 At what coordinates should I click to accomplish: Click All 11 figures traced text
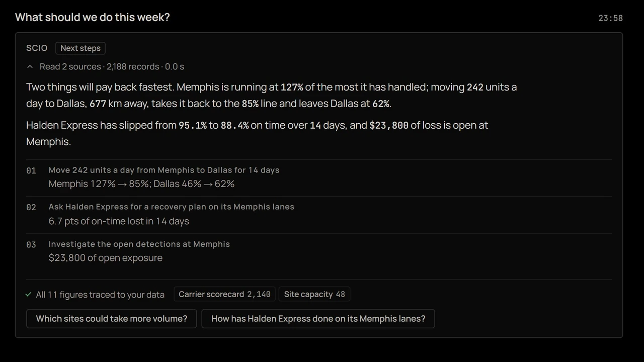click(100, 295)
